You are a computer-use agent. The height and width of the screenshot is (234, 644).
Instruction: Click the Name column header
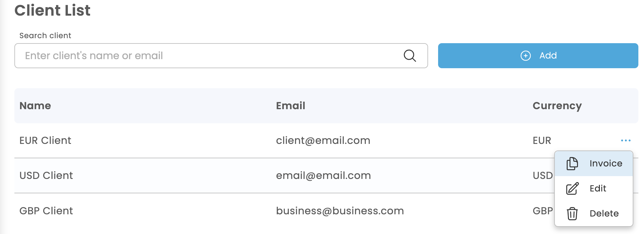point(35,106)
